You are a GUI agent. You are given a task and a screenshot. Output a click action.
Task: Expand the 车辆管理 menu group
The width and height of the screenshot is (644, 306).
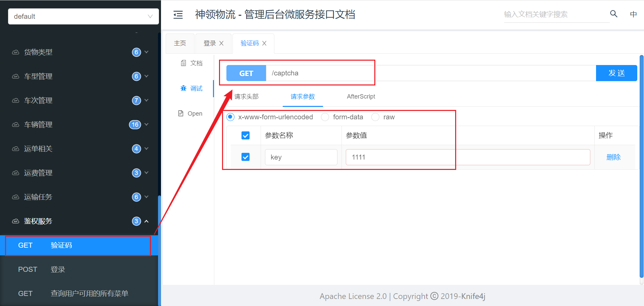point(146,125)
